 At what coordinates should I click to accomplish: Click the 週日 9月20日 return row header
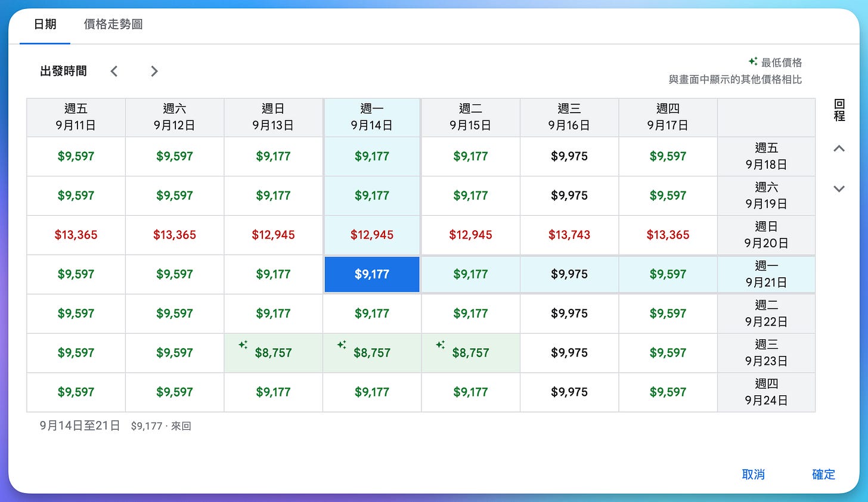tap(767, 235)
